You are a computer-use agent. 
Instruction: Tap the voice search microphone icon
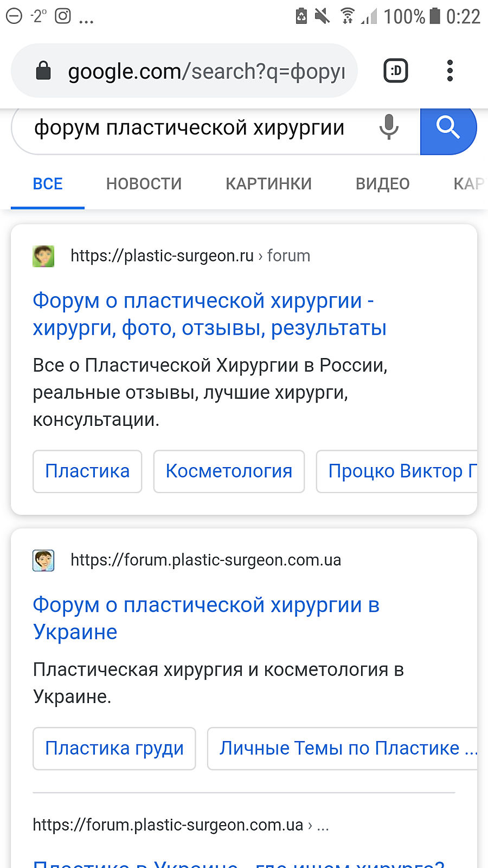(x=388, y=128)
